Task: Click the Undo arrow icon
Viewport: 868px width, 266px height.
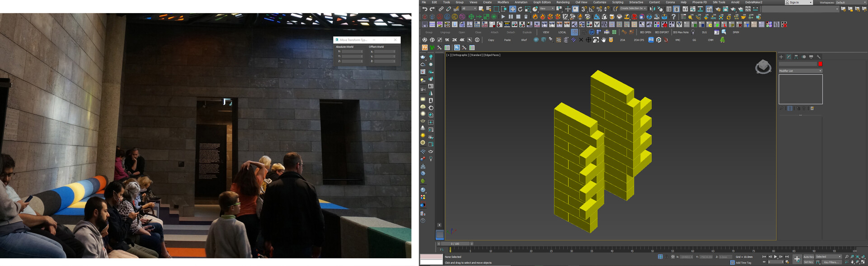Action: tap(425, 9)
